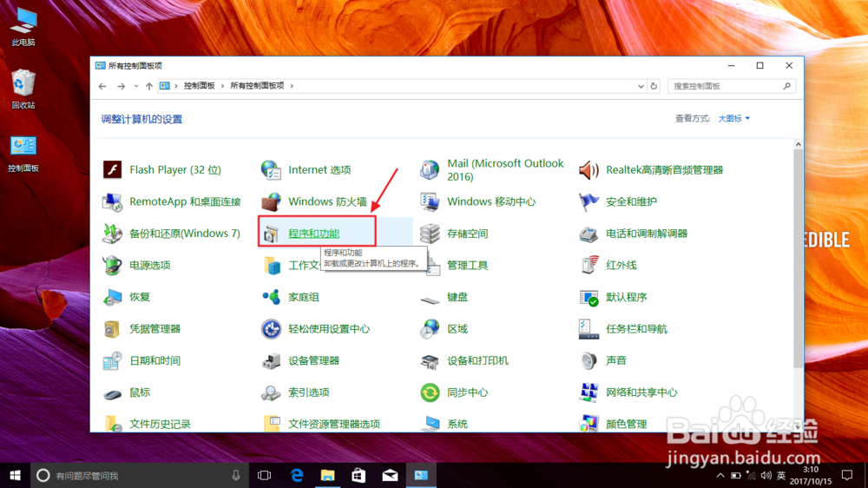This screenshot has height=488, width=868.
Task: Click the 管理工具 link
Action: pyautogui.click(x=467, y=266)
